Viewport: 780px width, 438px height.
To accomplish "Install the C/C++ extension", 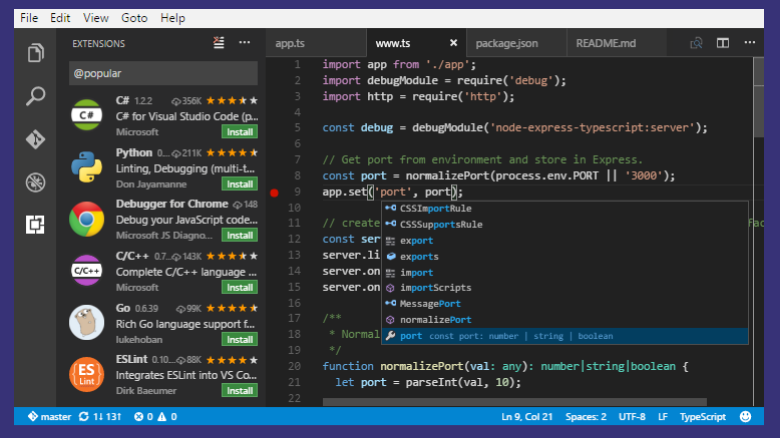I will pos(240,288).
